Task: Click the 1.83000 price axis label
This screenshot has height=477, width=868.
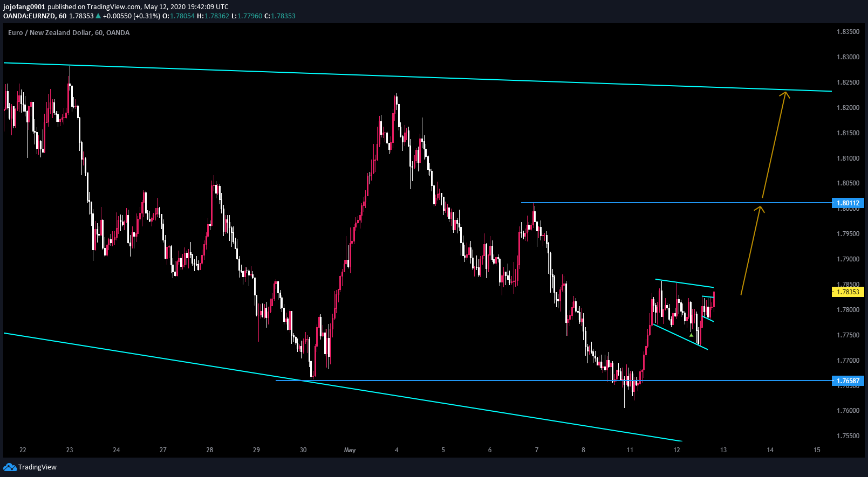Action: coord(848,57)
